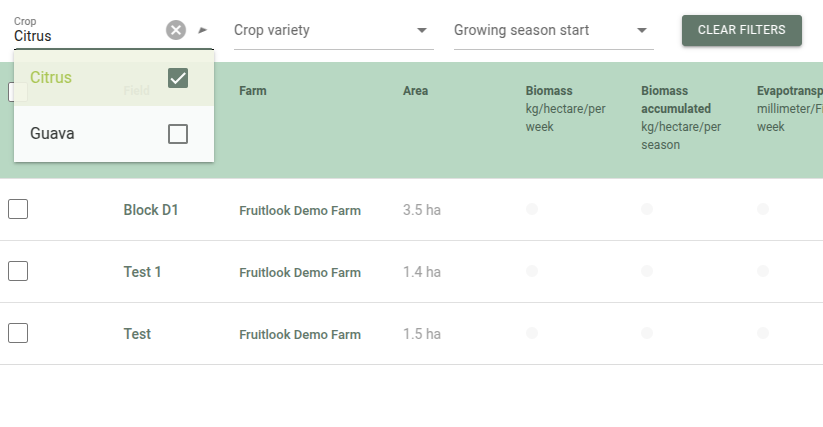Tick the Block D1 row checkbox
The width and height of the screenshot is (823, 427).
[x=18, y=210]
